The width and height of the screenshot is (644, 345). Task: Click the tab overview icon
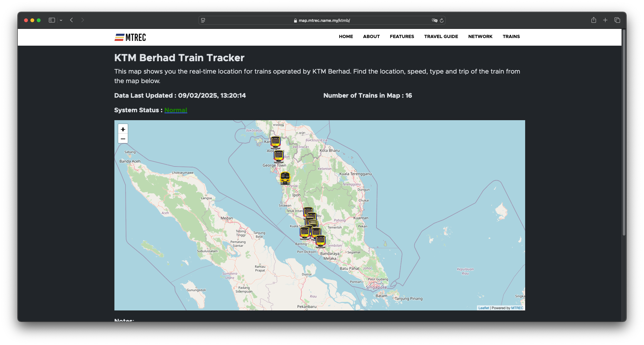(x=617, y=20)
